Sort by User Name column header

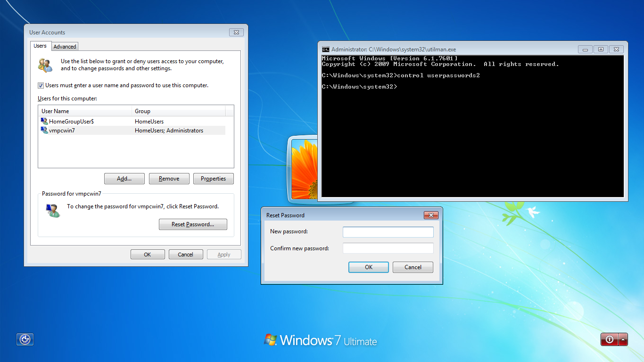coord(85,111)
